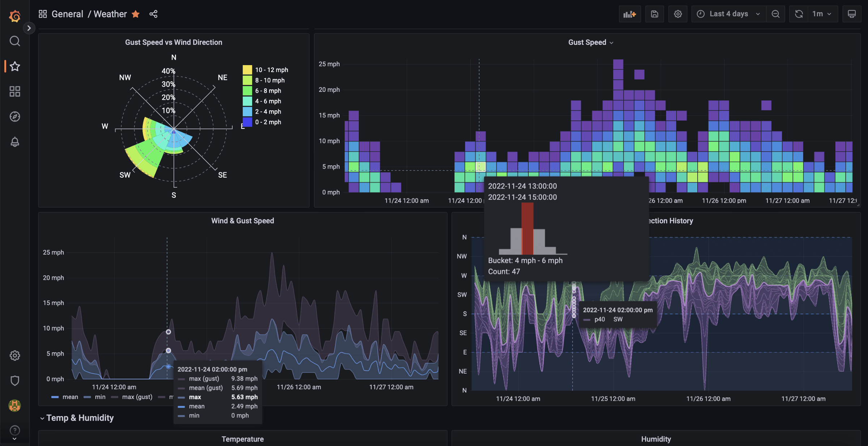Screen dimensions: 868x446
Task: Open the user profile avatar
Action: click(x=14, y=405)
